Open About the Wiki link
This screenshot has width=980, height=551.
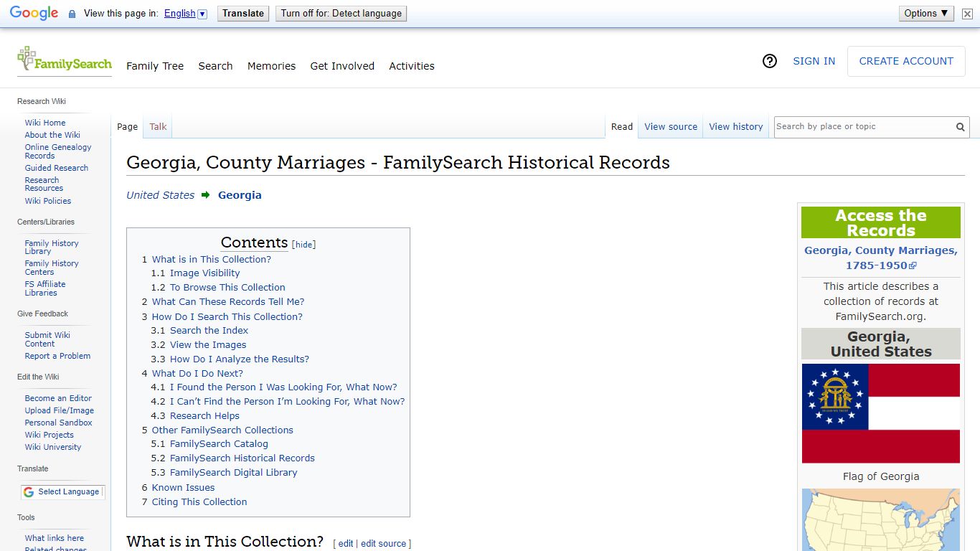point(52,135)
